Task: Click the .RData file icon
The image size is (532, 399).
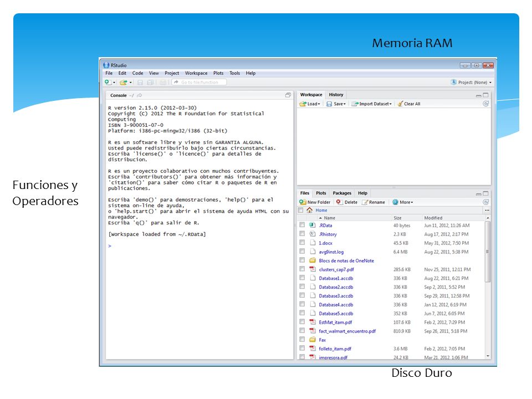Action: [x=313, y=225]
